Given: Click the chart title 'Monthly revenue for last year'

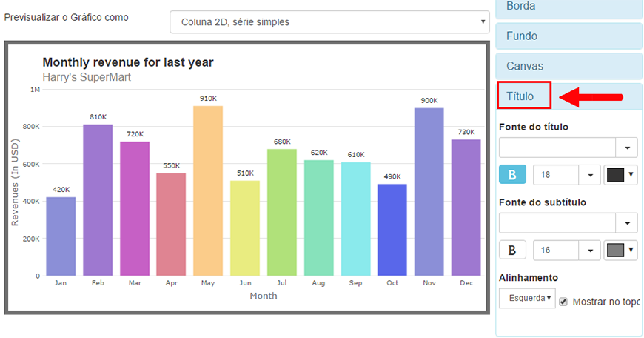Looking at the screenshot, I should [128, 62].
